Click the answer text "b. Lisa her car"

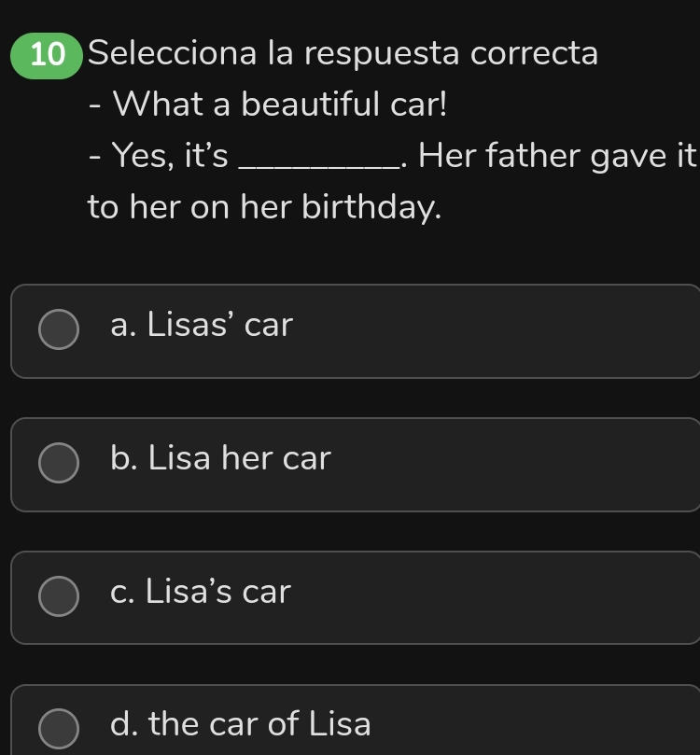point(220,458)
